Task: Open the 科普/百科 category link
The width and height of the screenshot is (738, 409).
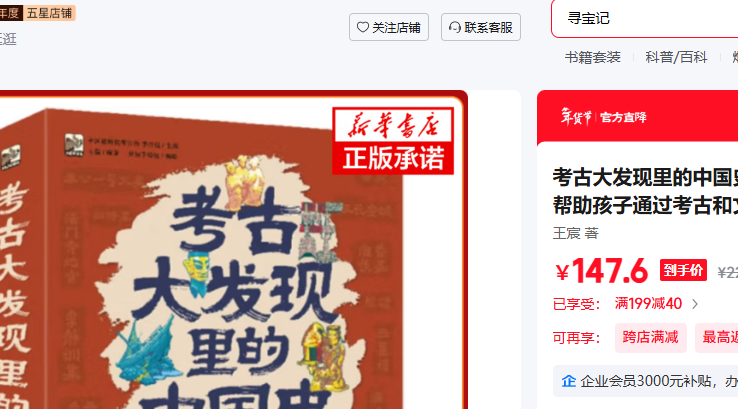Action: [x=676, y=57]
